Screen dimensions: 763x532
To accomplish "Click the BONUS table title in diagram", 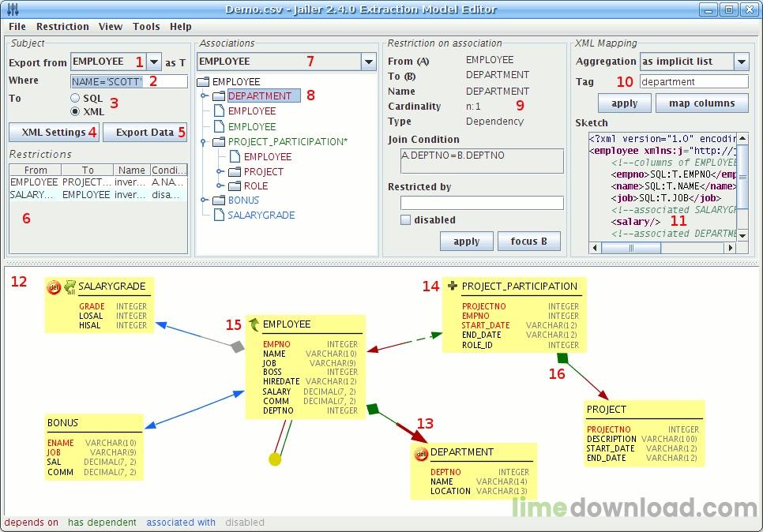I will 62,422.
